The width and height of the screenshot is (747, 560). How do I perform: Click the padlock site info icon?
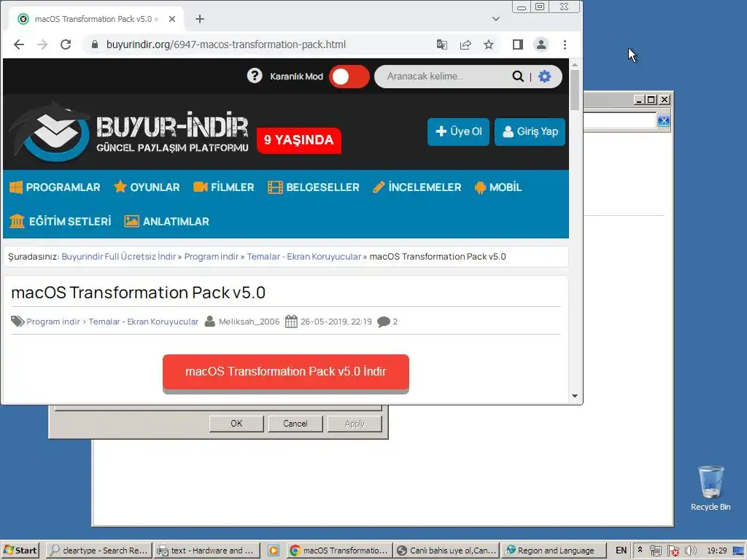[x=95, y=44]
